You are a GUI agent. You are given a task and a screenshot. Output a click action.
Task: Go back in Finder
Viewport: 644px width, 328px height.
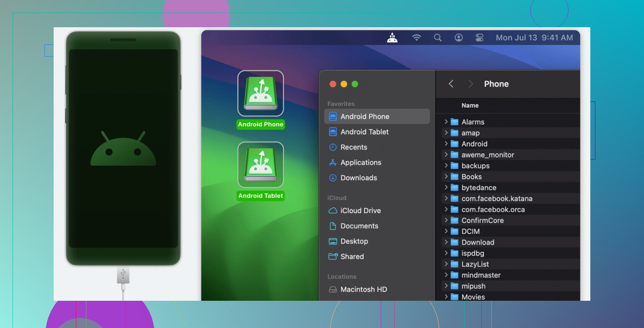451,84
